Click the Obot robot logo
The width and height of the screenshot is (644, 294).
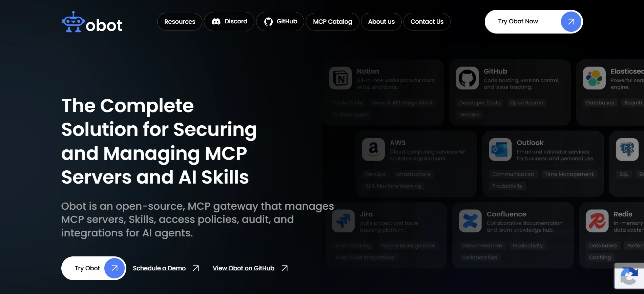pyautogui.click(x=92, y=22)
